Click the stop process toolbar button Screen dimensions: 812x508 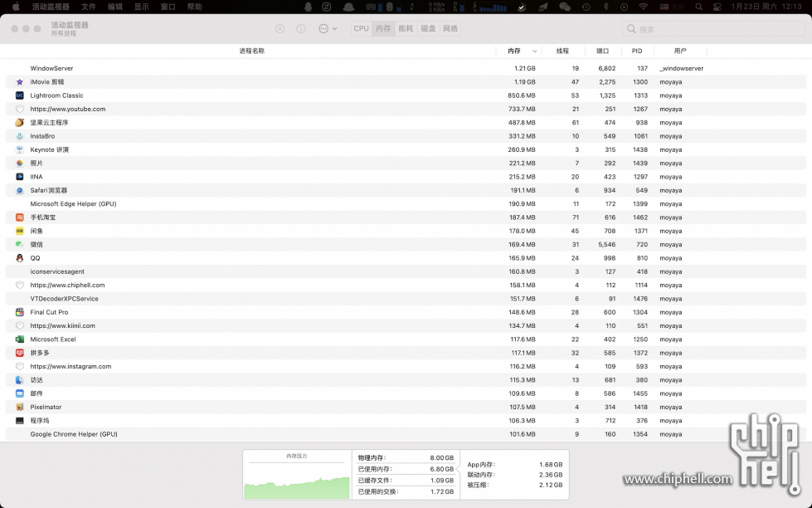(x=280, y=28)
